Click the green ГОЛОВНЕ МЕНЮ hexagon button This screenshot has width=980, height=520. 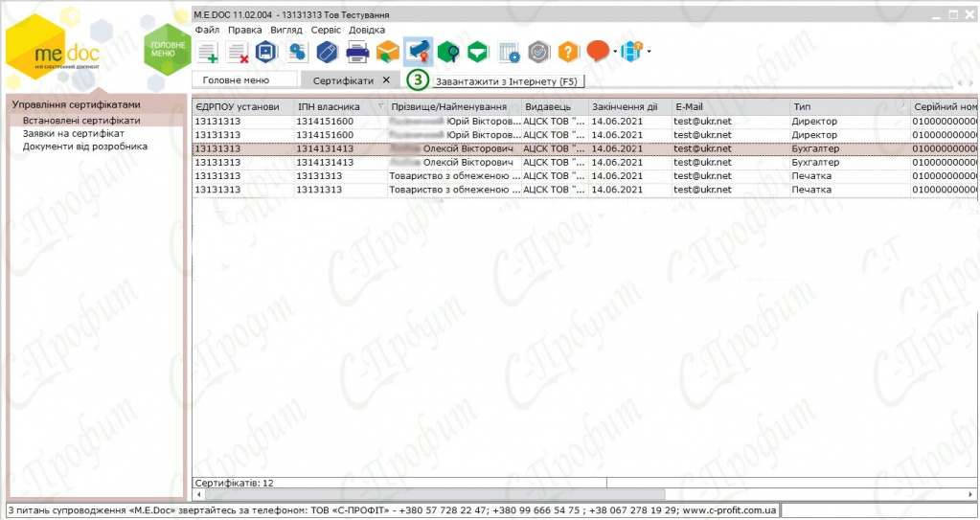(x=167, y=50)
